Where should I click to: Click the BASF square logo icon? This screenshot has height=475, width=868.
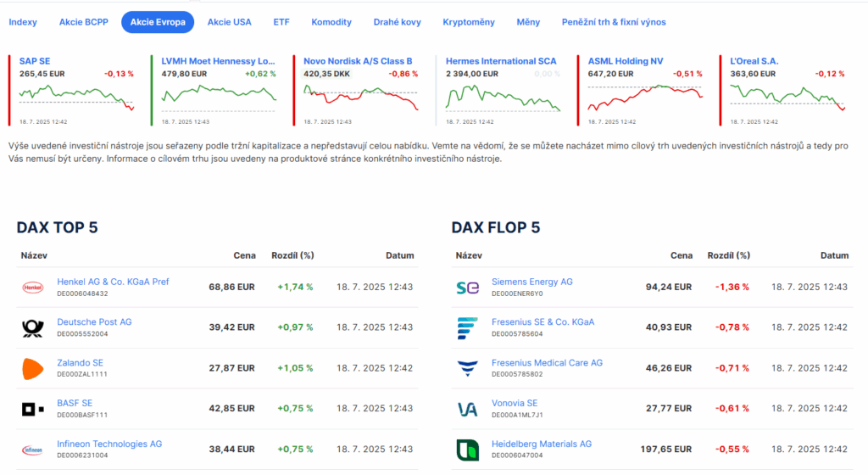(33, 409)
